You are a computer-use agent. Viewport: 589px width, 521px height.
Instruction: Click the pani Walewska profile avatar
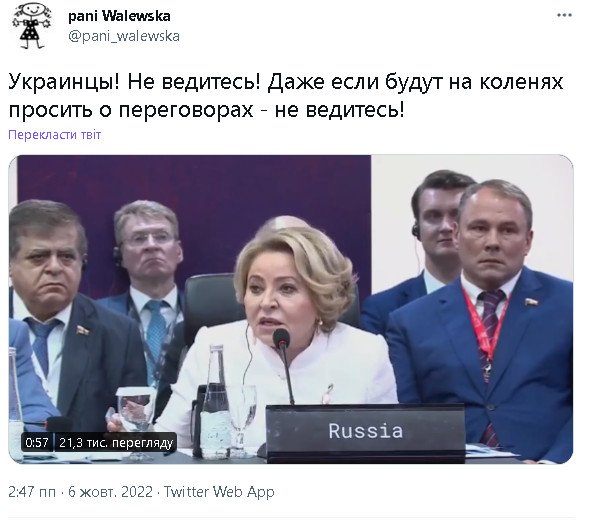(32, 26)
